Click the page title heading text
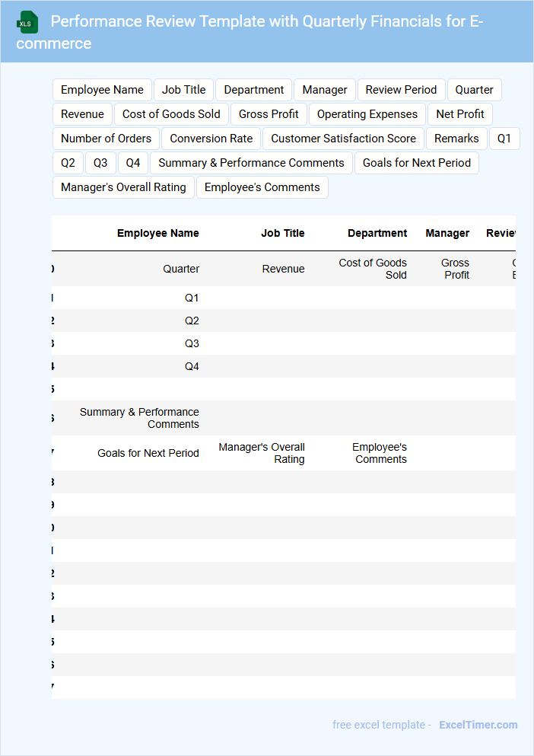534x756 pixels. 250,32
